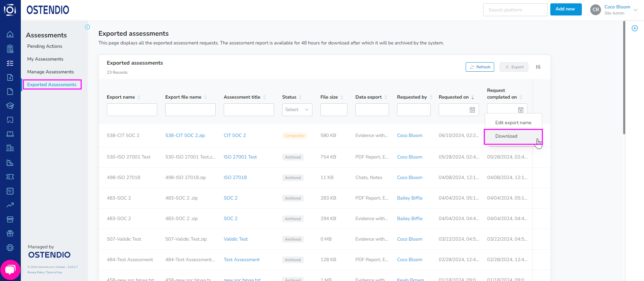Click the Ostendio square logo icon
The width and height of the screenshot is (644, 281).
[x=10, y=10]
